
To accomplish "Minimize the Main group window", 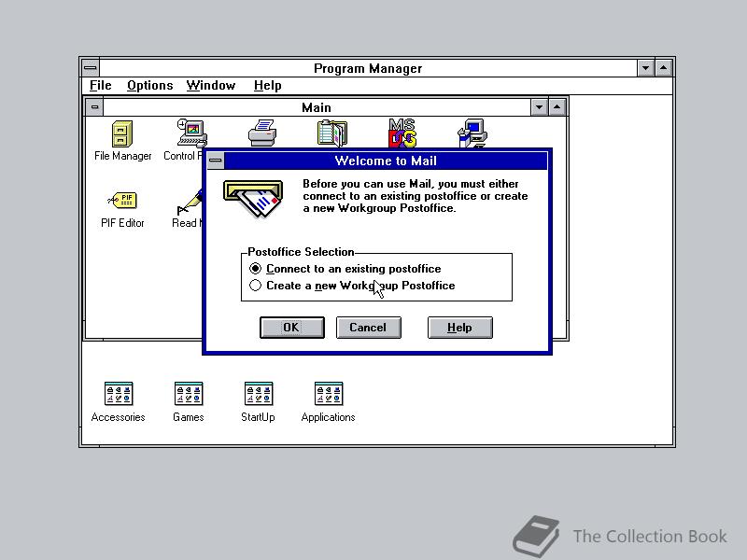I will 539,107.
